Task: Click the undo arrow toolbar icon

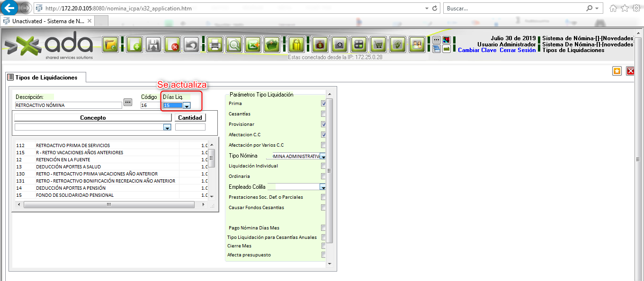Action: point(191,44)
